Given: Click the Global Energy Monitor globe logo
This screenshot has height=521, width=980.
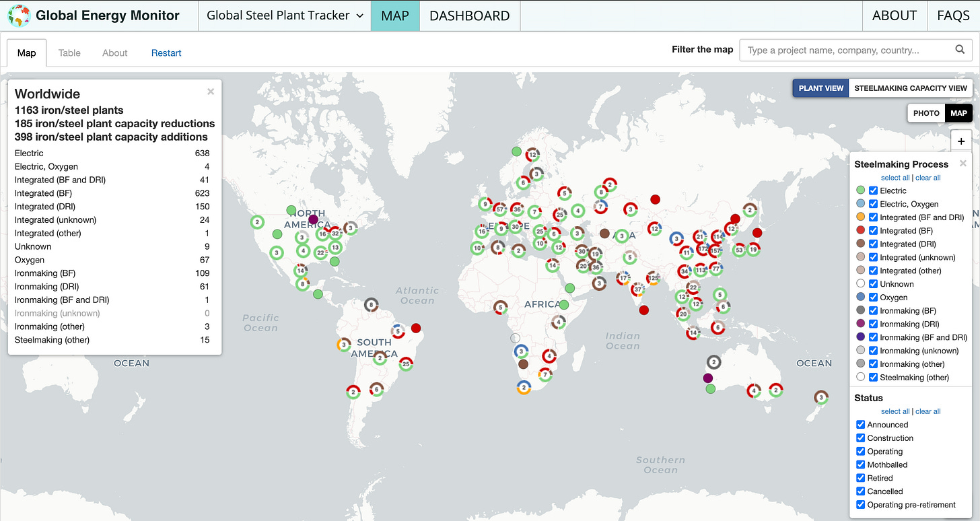Looking at the screenshot, I should (19, 15).
